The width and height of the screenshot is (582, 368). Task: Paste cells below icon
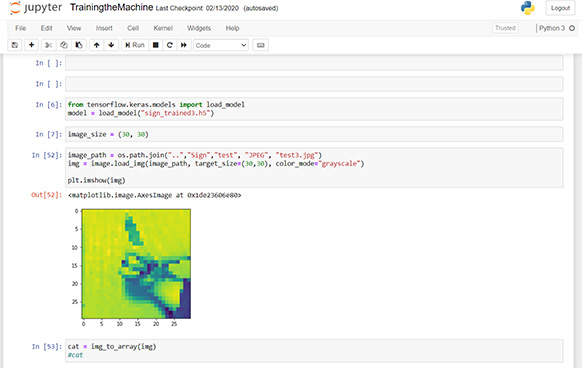79,45
